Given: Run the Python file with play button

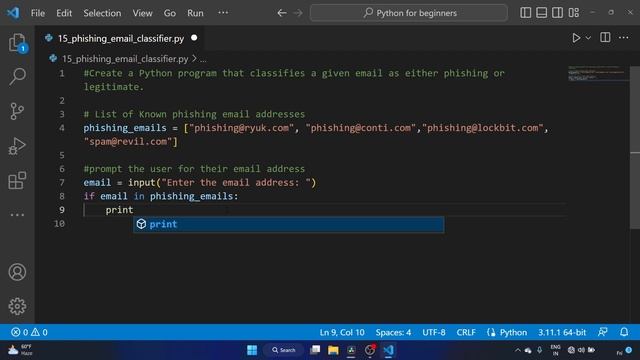Looking at the screenshot, I should [x=576, y=38].
